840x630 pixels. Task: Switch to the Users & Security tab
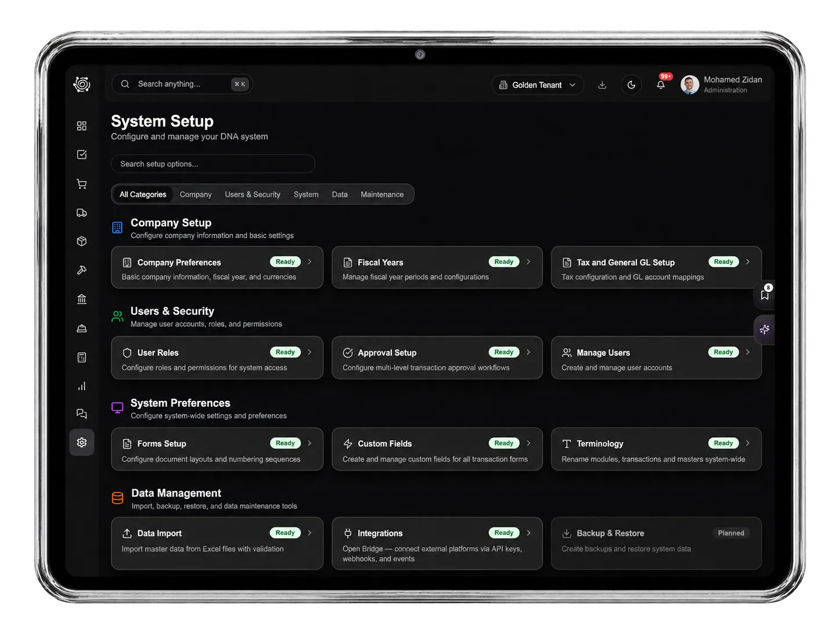pos(252,194)
